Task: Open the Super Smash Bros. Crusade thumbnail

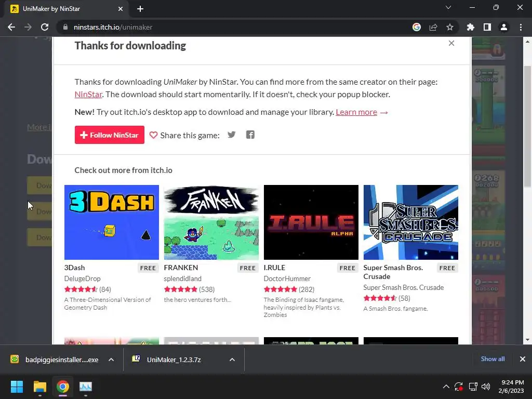Action: (410, 222)
